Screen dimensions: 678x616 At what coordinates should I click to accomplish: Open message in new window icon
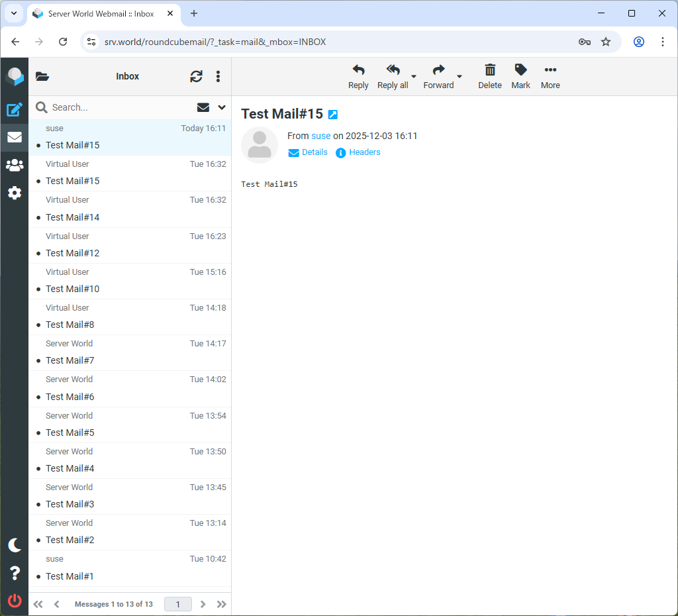[333, 115]
